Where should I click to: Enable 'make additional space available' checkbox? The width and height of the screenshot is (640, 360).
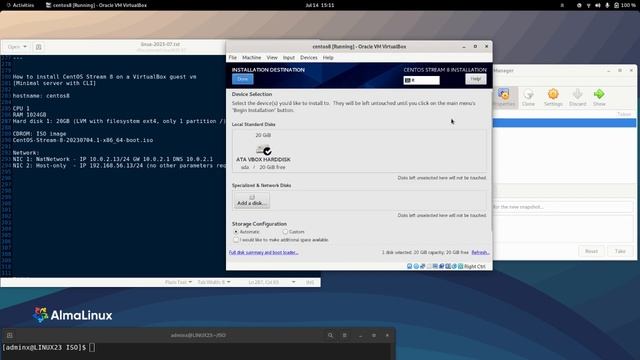236,240
